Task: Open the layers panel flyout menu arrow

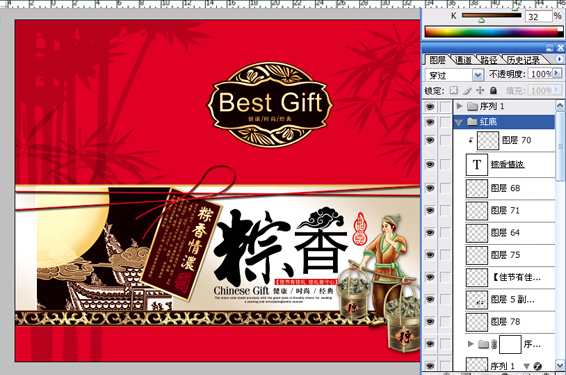Action: click(x=559, y=59)
